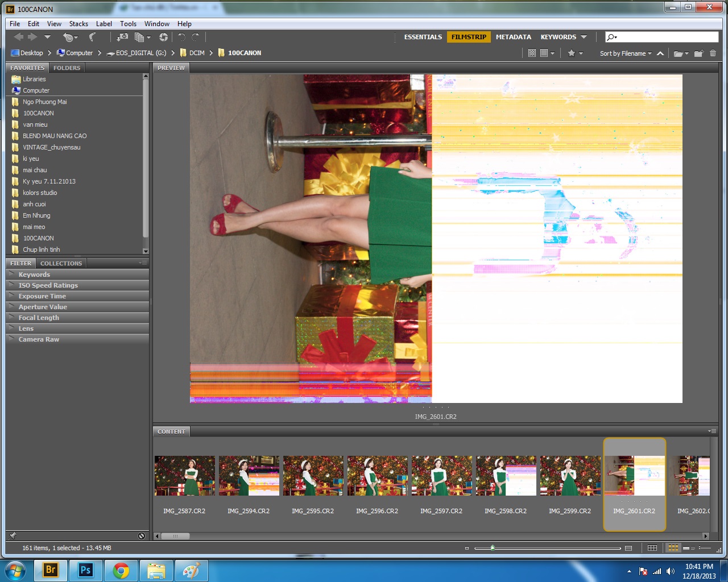Clear filter using the circle-slash icon

[142, 535]
